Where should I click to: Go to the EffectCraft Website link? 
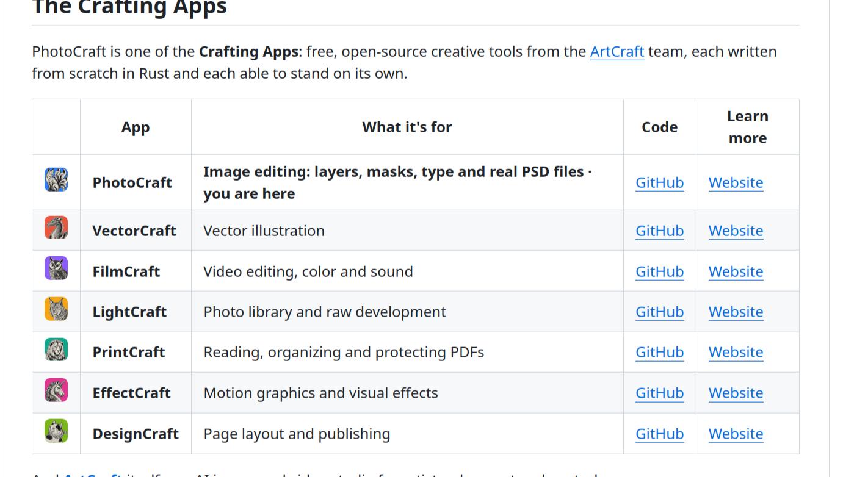click(x=736, y=393)
